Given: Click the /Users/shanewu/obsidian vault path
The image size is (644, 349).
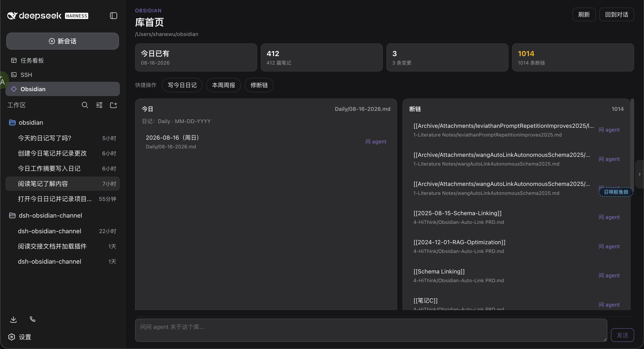Looking at the screenshot, I should click(x=167, y=34).
